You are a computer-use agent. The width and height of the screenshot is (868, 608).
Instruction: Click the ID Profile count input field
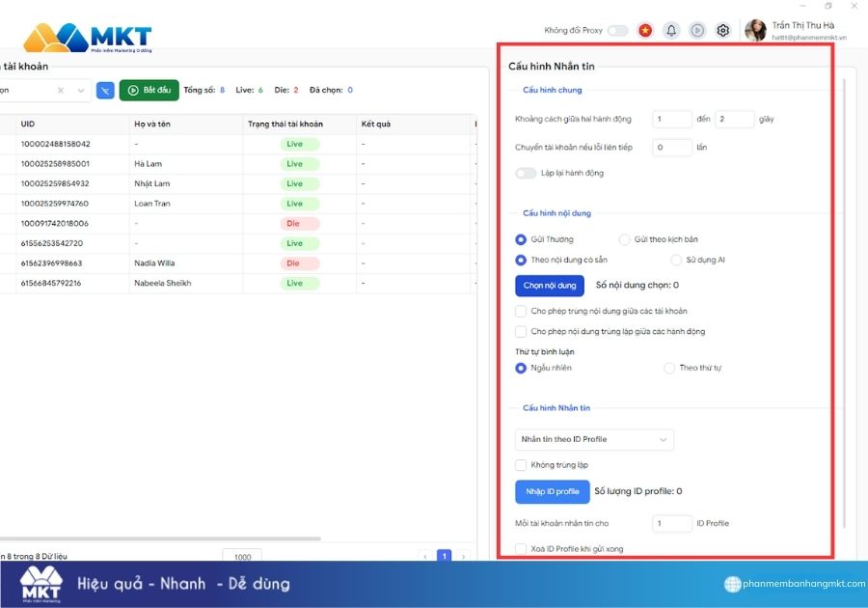[x=671, y=522]
